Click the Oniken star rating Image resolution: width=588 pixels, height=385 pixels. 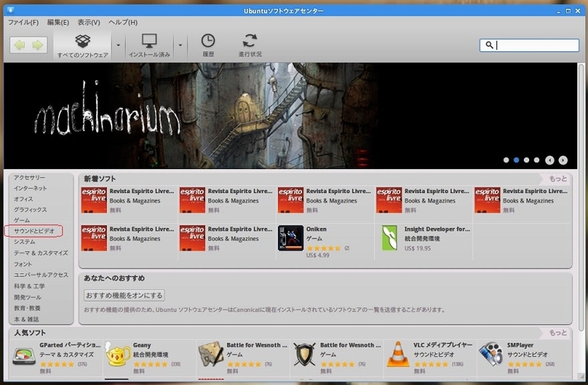[x=323, y=248]
